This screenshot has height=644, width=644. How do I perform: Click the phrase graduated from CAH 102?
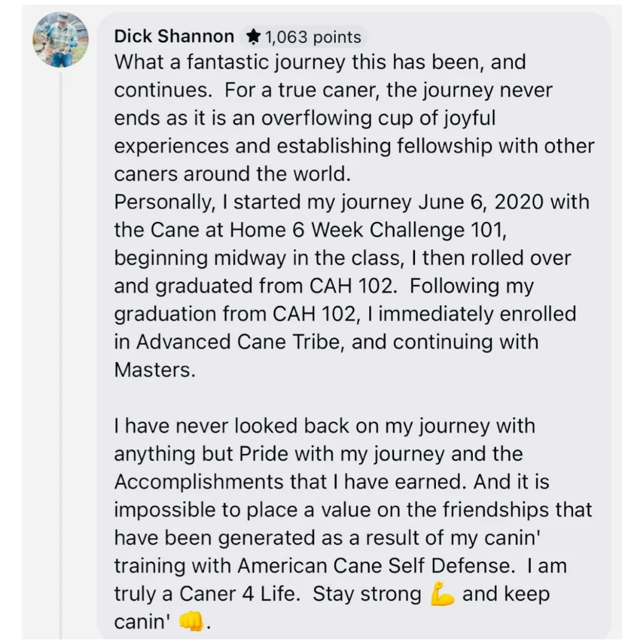tap(275, 286)
